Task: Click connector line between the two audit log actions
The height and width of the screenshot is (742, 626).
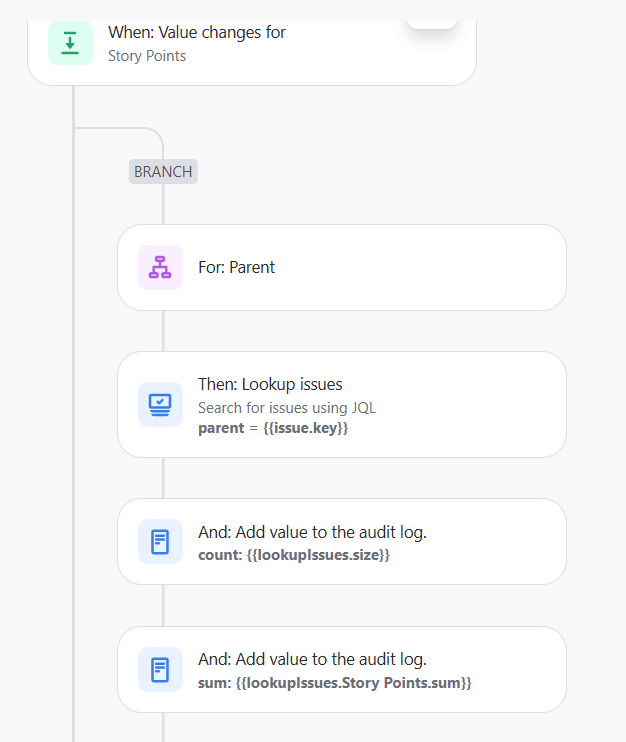Action: click(163, 605)
